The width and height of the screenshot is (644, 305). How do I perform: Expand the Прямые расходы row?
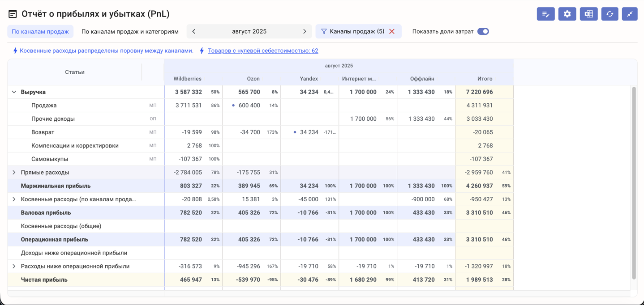14,173
